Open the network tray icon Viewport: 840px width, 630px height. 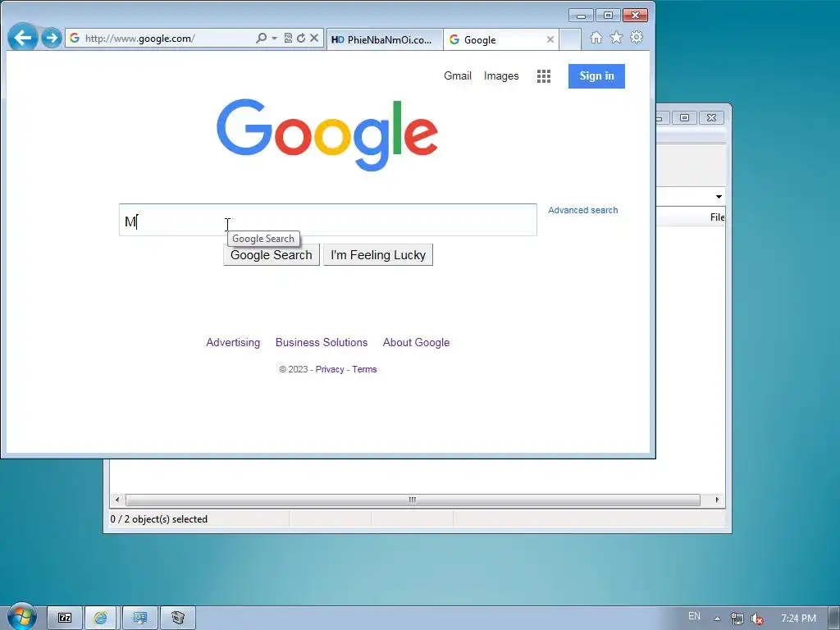pos(737,619)
